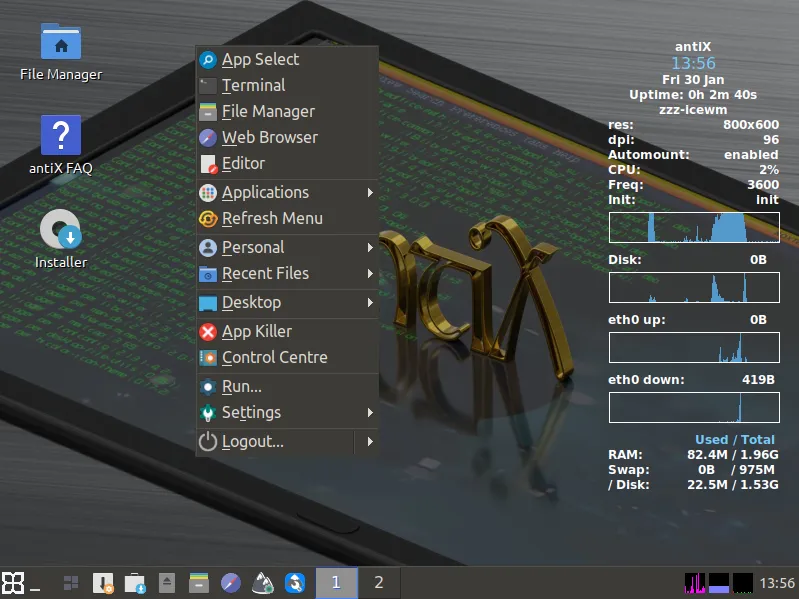Viewport: 799px width, 599px height.
Task: Select App Killer in the menu
Action: pos(287,332)
